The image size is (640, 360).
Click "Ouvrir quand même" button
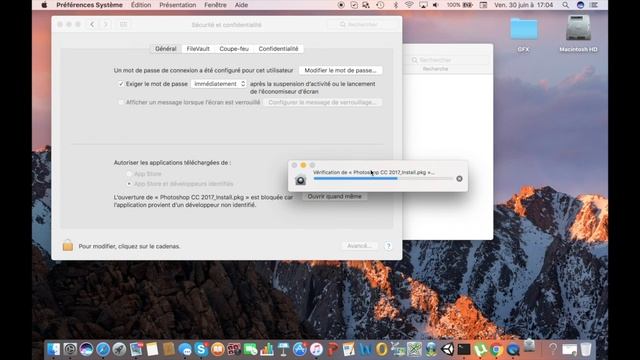(x=335, y=196)
